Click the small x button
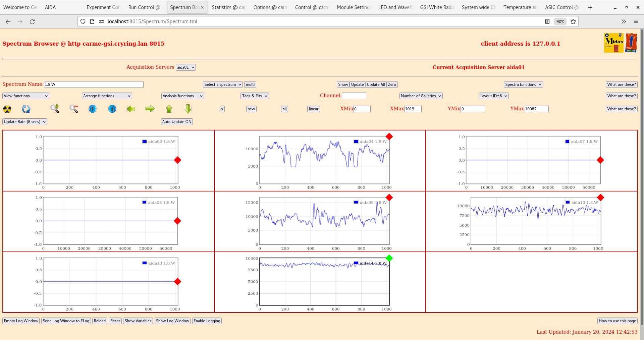Screen dimensions: 644x340 click(x=222, y=109)
